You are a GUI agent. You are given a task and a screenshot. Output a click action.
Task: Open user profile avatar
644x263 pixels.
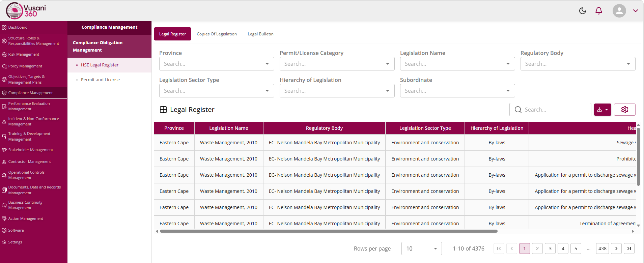619,11
